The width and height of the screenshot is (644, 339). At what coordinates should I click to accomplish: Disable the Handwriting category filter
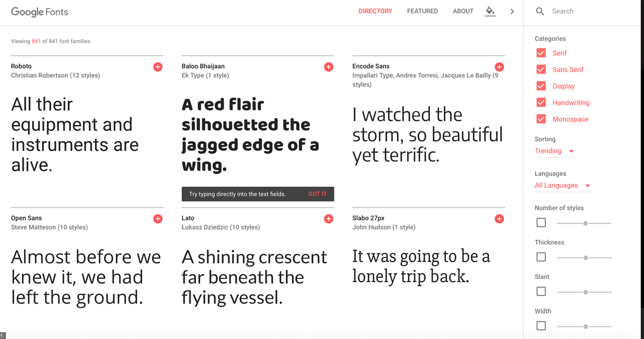(541, 102)
